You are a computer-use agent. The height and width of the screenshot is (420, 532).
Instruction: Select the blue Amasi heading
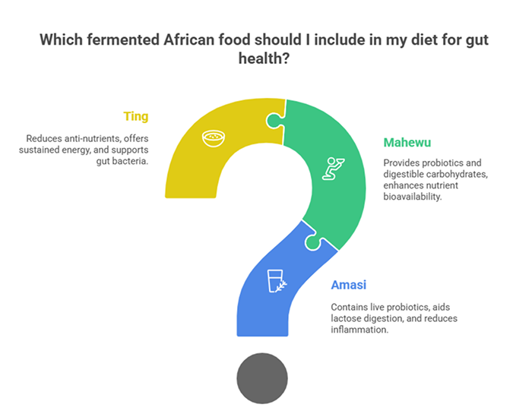pyautogui.click(x=351, y=286)
